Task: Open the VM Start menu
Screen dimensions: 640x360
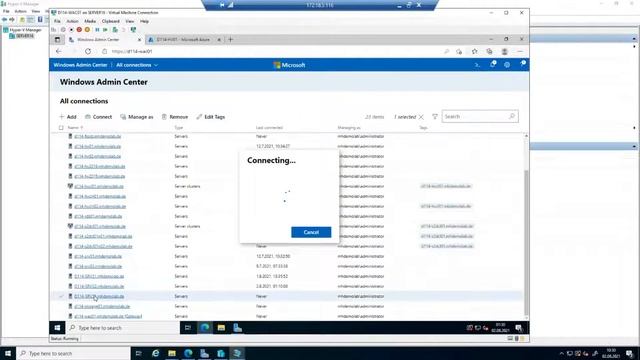Action: [57, 328]
